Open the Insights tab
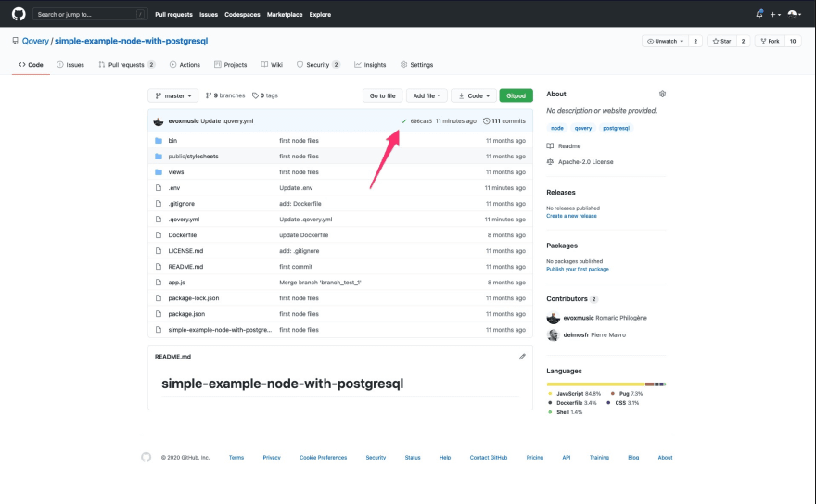 [x=370, y=65]
